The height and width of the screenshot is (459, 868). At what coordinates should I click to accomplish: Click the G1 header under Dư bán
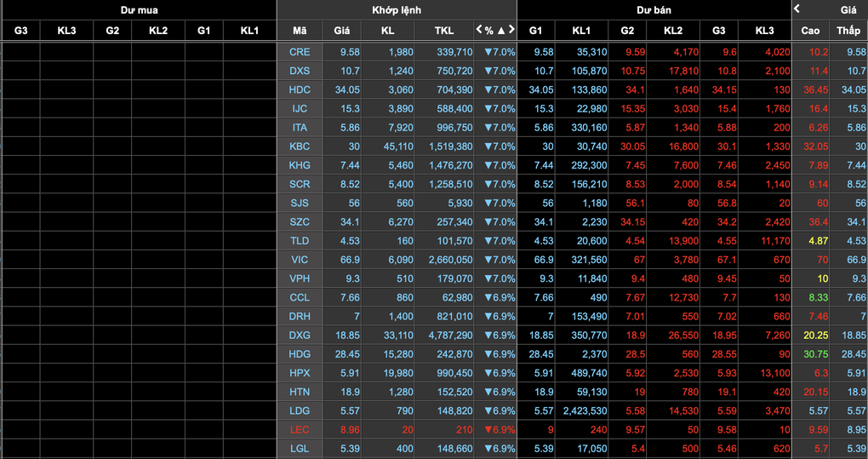click(535, 31)
